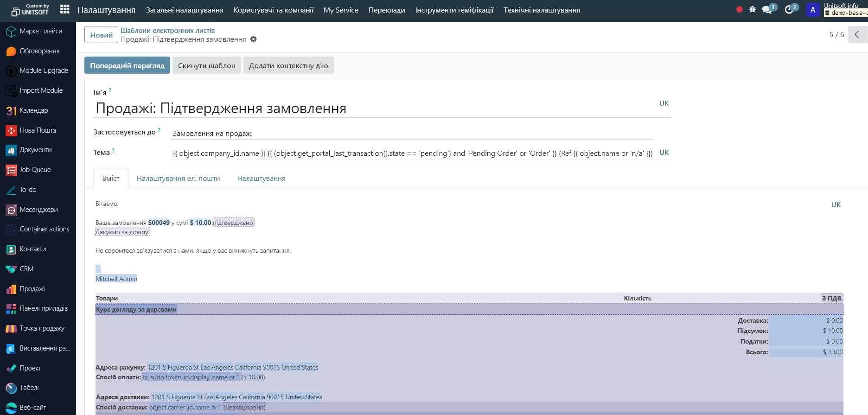Expand the Технічні налаштування menu
This screenshot has height=415, width=868.
542,10
